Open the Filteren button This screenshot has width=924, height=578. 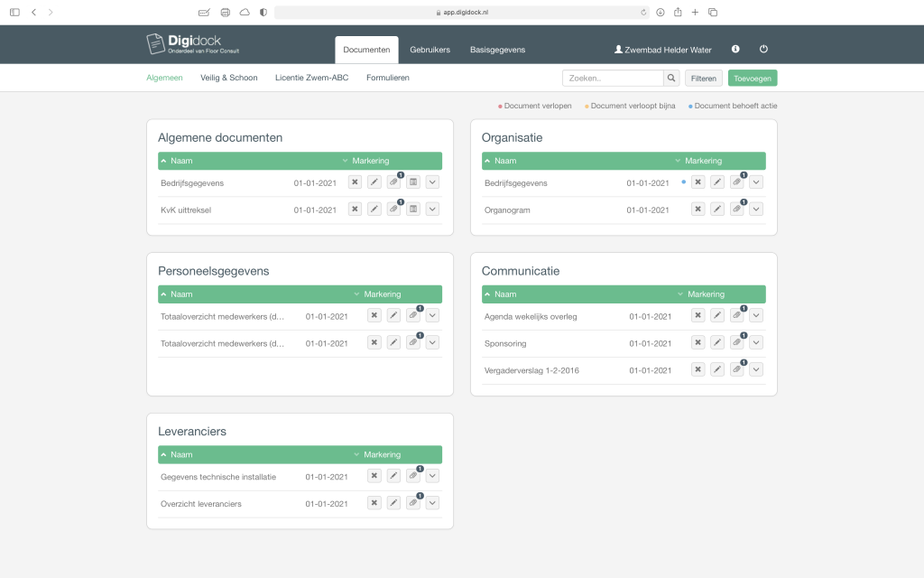[x=703, y=78]
